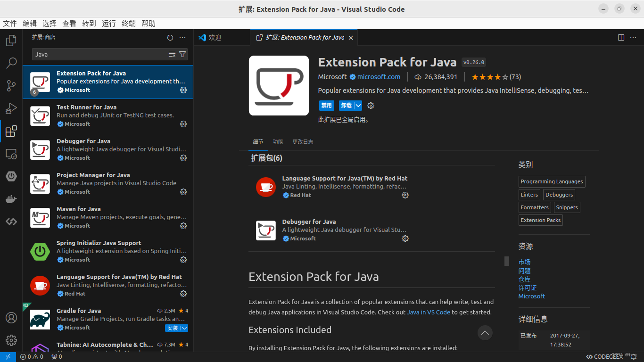Click the Programming Languages category tag

click(x=552, y=181)
